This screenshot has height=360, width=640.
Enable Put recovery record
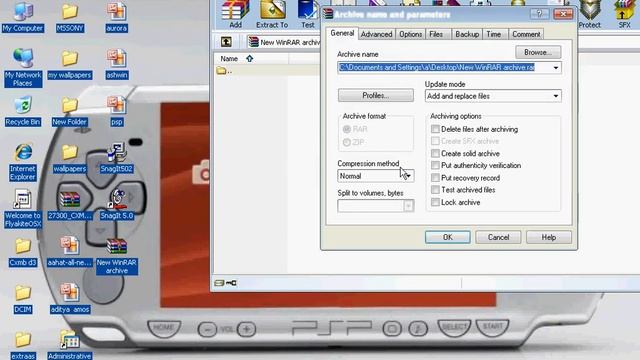435,178
